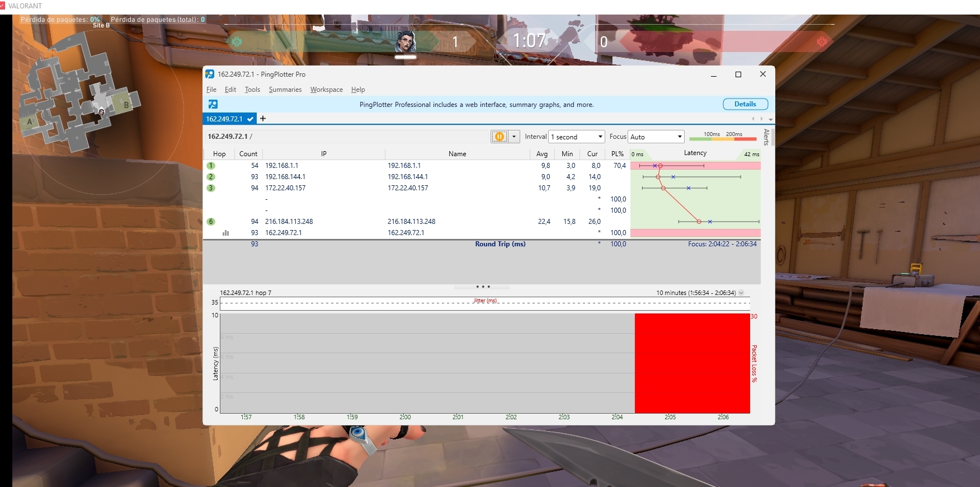Click the IP column header

pyautogui.click(x=324, y=154)
